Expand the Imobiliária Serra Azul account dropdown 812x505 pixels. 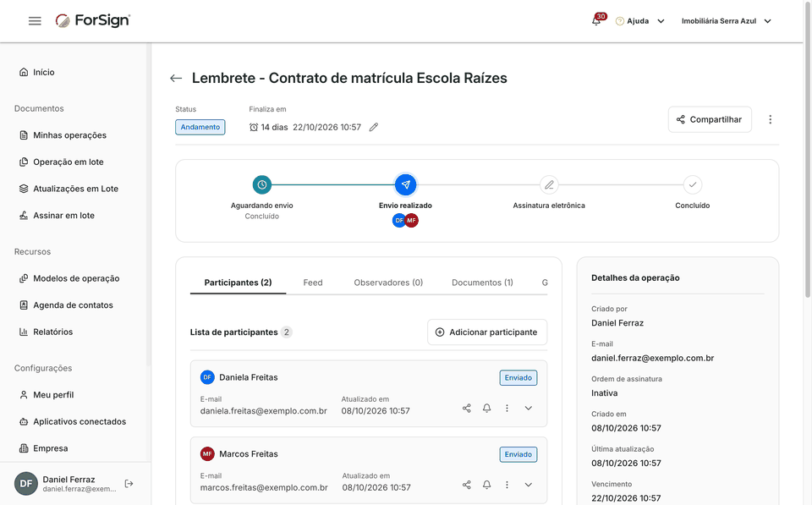coord(726,21)
